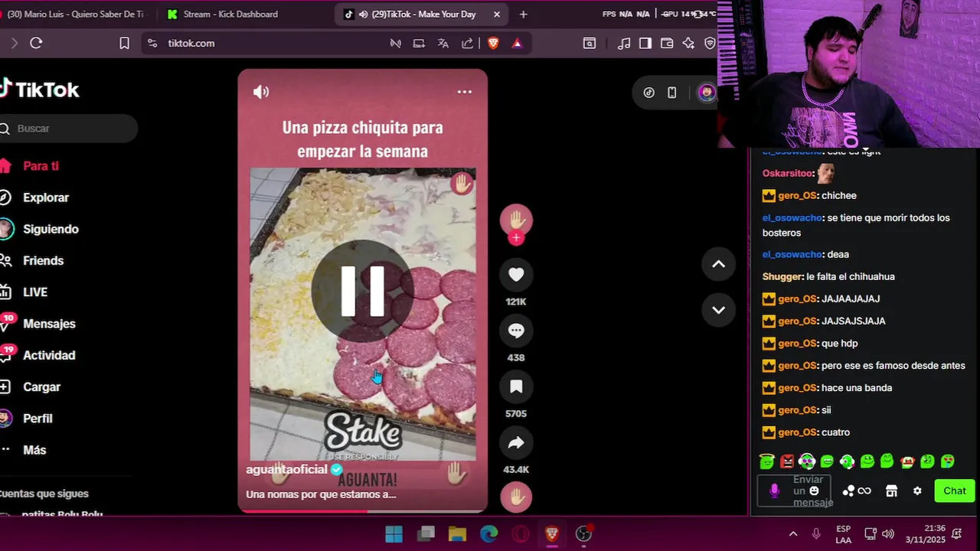Send message with green Chat button

coord(954,491)
